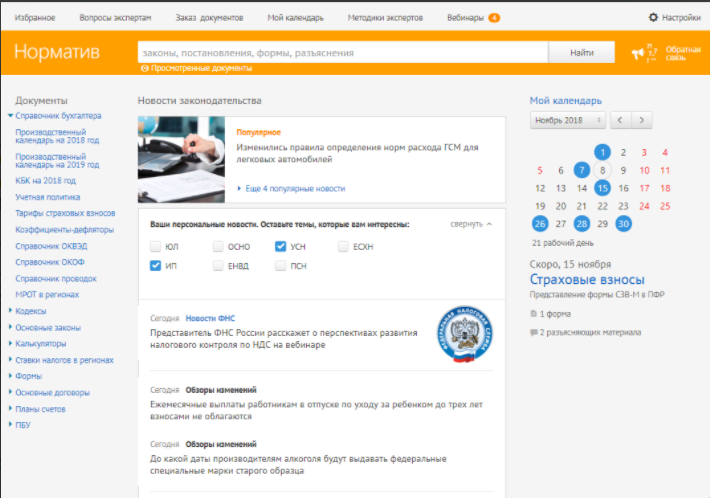The image size is (710, 498).
Task: Open КБК на 2018 год link
Action: click(46, 181)
